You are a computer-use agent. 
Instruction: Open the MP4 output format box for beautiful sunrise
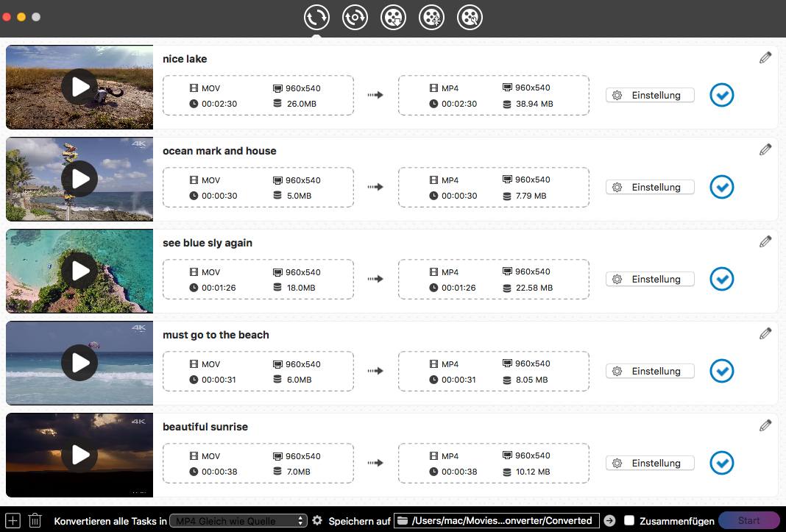pos(493,464)
